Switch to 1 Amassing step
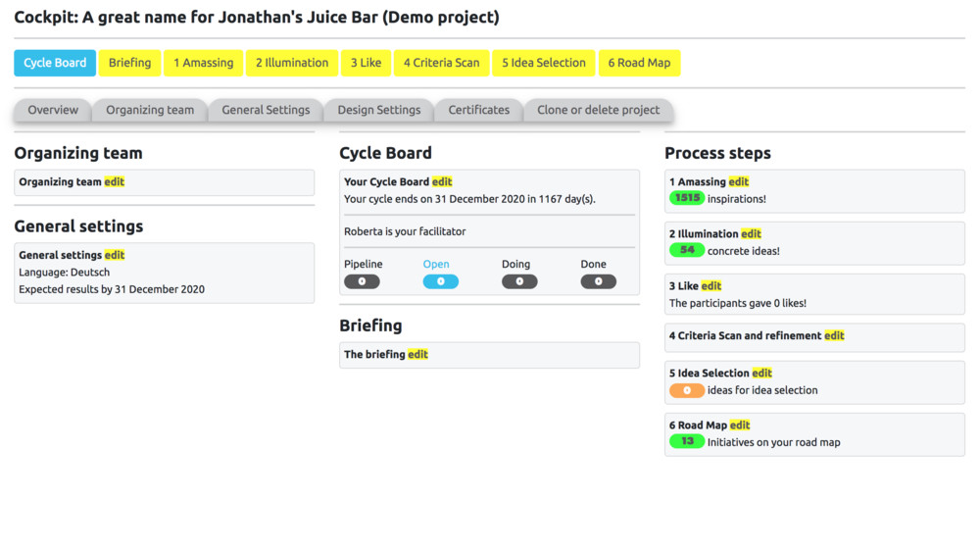980x551 pixels. [203, 63]
